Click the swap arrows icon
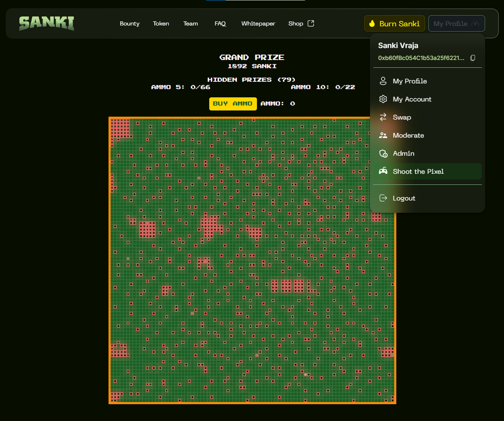504x421 pixels. tap(383, 117)
